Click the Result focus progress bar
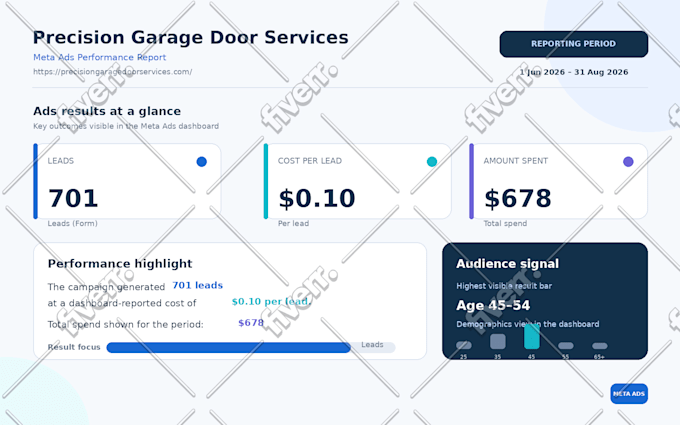This screenshot has width=680, height=425. coord(251,347)
